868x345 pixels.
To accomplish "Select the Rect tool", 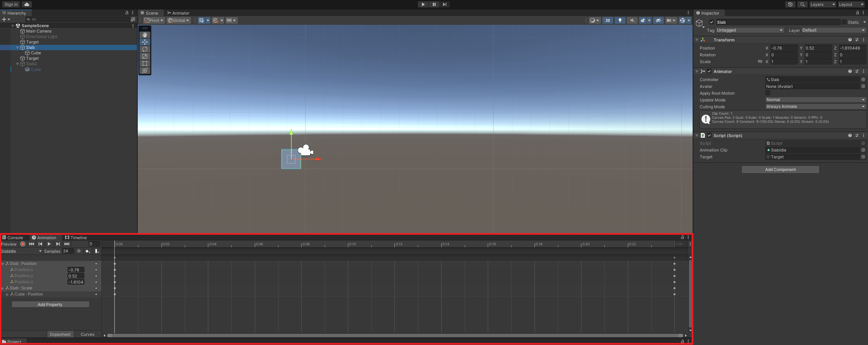I will 145,63.
